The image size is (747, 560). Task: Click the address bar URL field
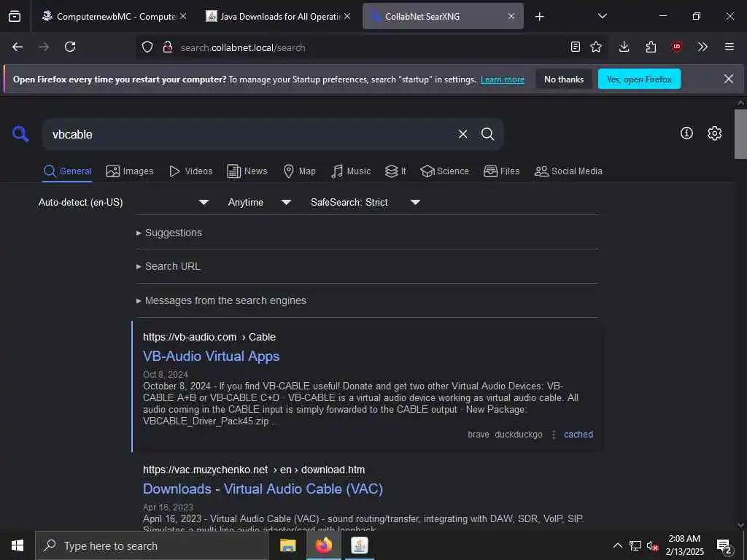point(352,47)
